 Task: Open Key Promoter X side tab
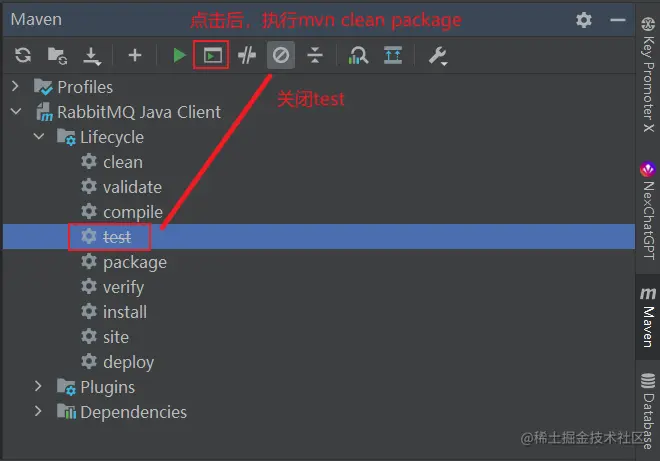(x=648, y=75)
